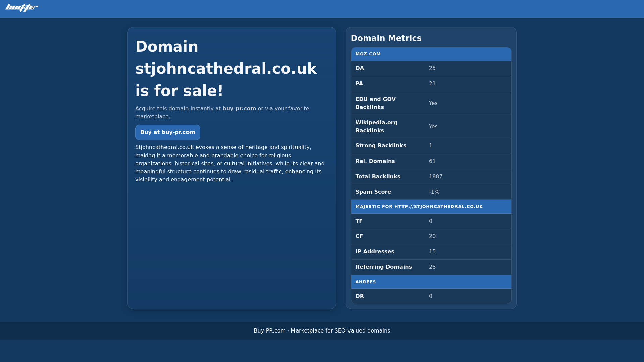Viewport: 644px width, 362px height.
Task: Click the MOZ.COM section header
Action: (x=431, y=54)
